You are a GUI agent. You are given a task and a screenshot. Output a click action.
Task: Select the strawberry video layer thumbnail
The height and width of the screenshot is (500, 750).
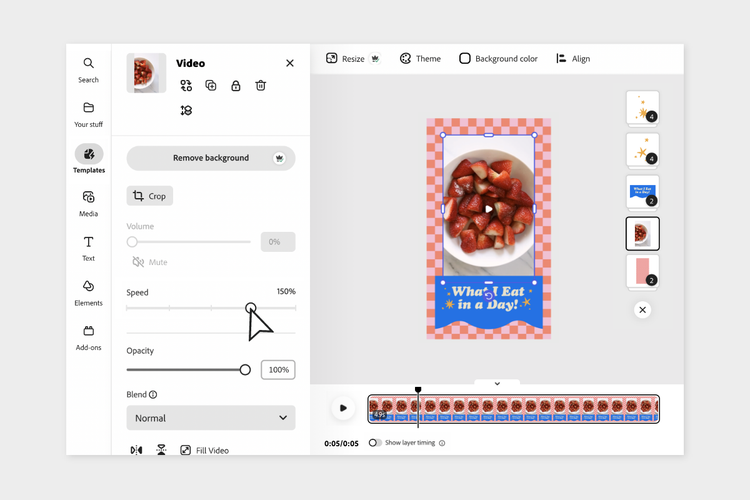point(642,233)
